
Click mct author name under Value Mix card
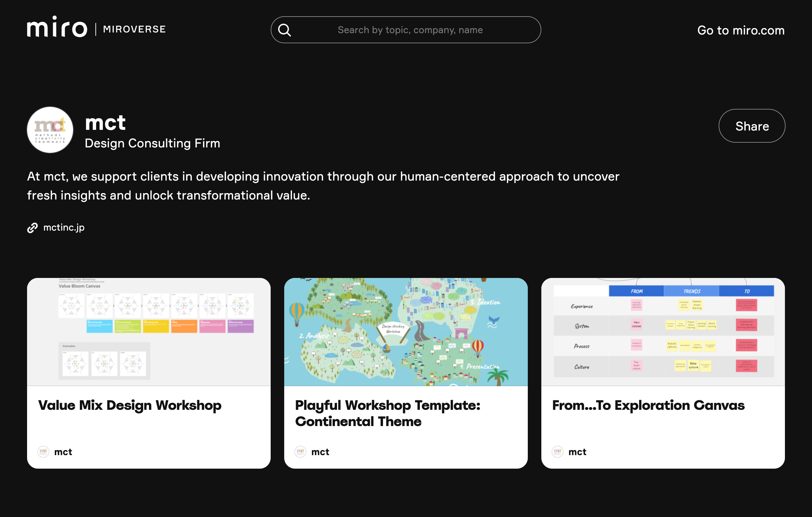(x=63, y=452)
